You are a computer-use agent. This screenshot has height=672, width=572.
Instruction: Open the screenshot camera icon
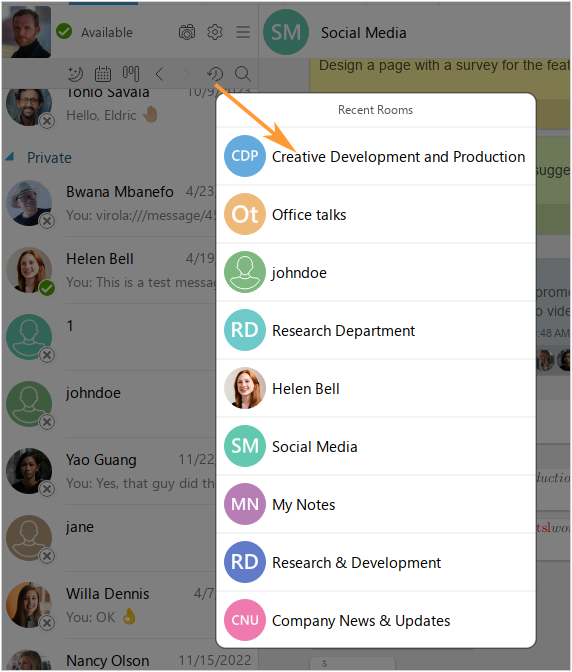(187, 32)
